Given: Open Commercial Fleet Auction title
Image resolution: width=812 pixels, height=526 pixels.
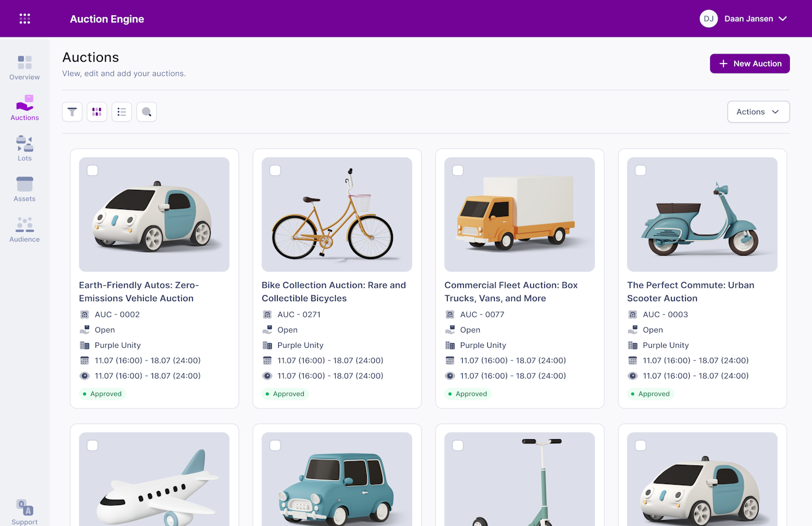Looking at the screenshot, I should [x=511, y=292].
